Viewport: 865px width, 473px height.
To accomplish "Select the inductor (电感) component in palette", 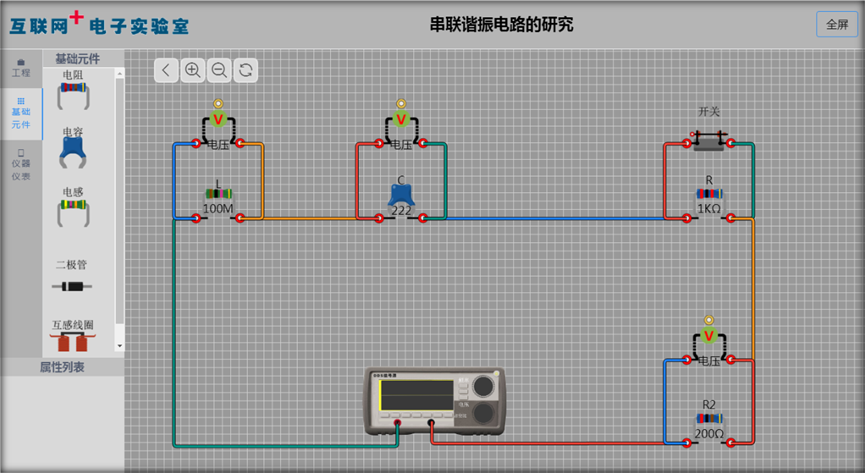I will (x=74, y=208).
